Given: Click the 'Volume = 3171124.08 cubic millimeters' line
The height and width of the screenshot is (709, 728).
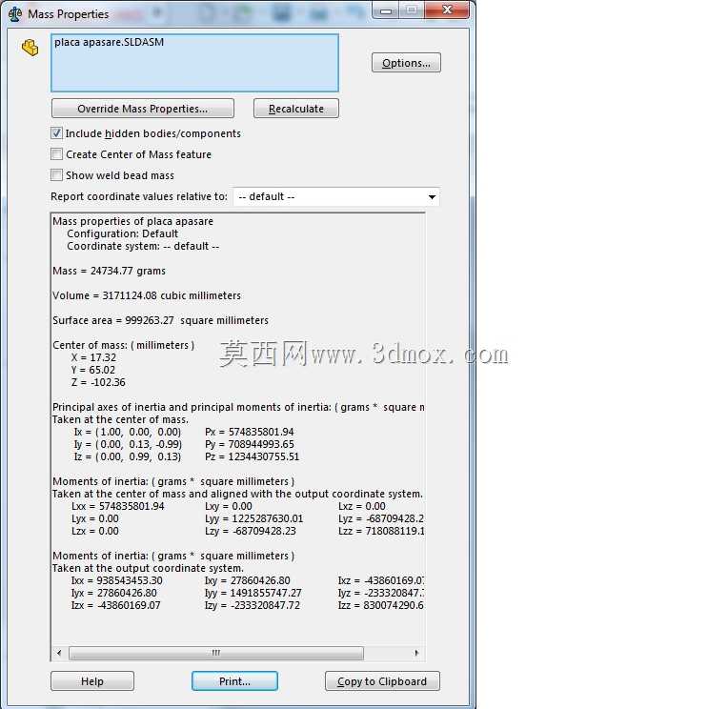Looking at the screenshot, I should (147, 295).
